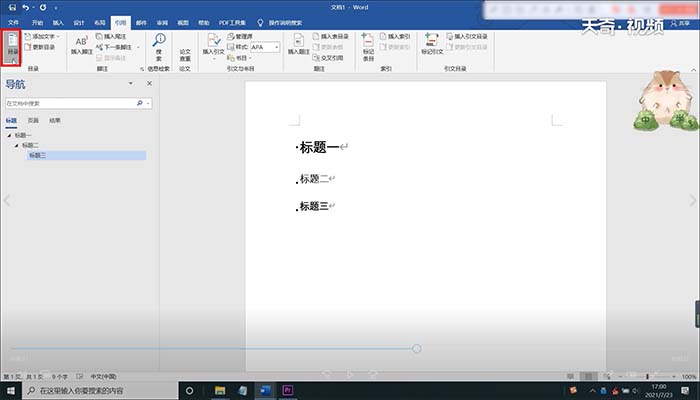Click the 中文(中国) language indicator
This screenshot has width=700, height=400.
coord(103,377)
